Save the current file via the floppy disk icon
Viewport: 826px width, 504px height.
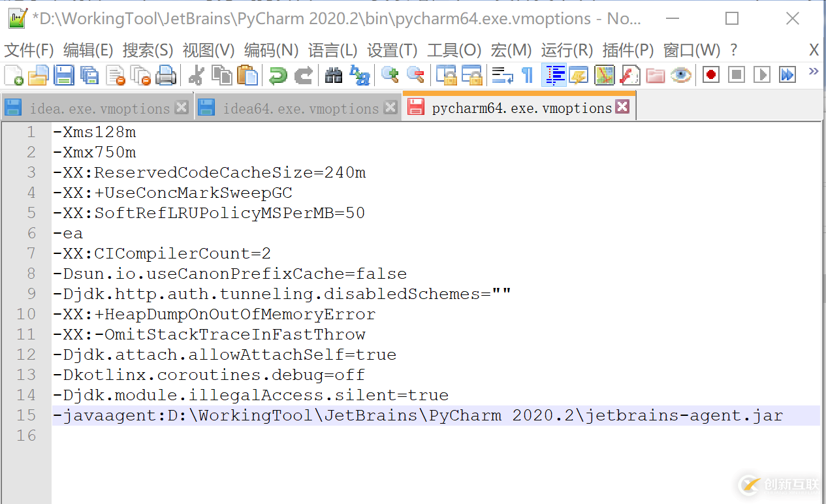(x=63, y=74)
